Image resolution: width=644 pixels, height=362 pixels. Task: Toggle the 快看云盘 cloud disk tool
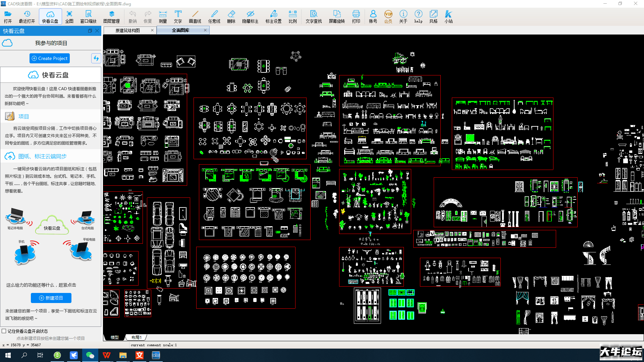pyautogui.click(x=50, y=16)
